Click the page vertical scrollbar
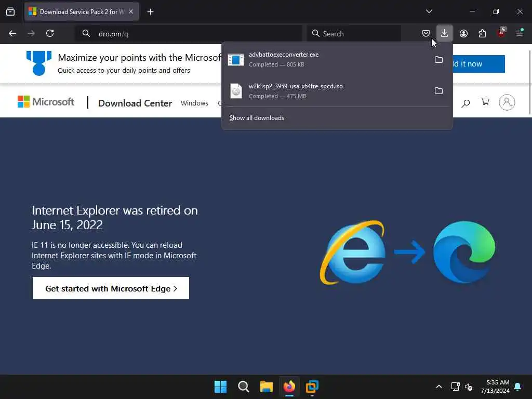This screenshot has height=399, width=532. click(x=529, y=82)
